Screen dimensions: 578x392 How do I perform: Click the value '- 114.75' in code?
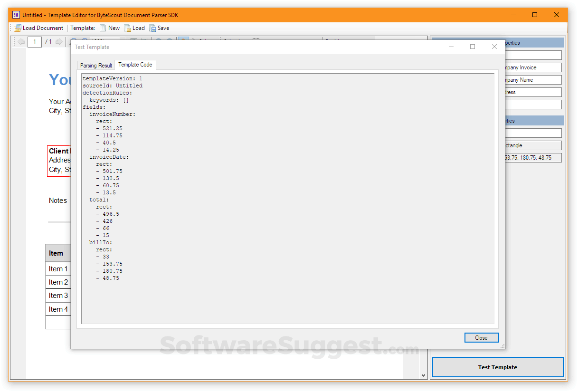click(109, 135)
